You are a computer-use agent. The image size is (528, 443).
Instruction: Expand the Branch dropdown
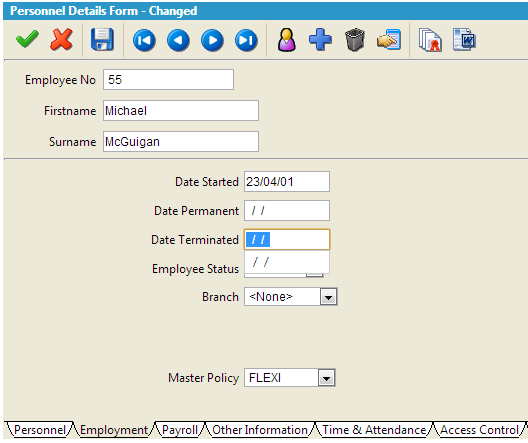(328, 297)
